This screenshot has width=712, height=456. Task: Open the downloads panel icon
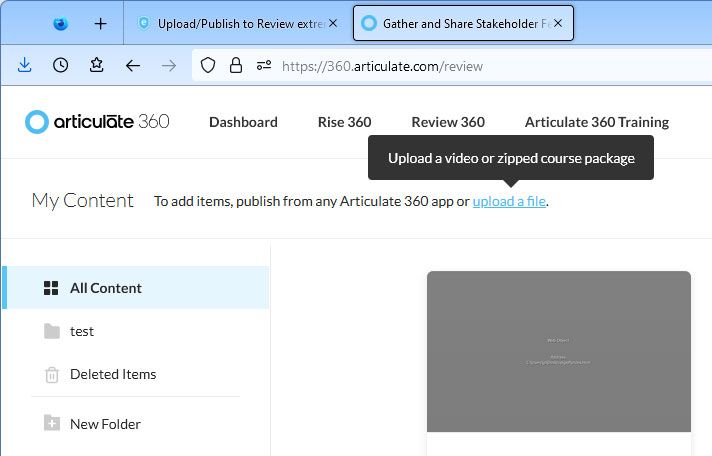click(25, 65)
